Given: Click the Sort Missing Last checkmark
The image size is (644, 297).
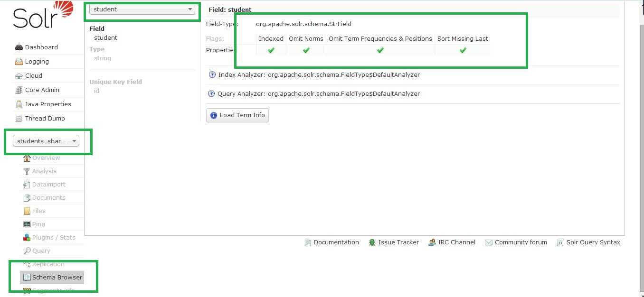Looking at the screenshot, I should pyautogui.click(x=463, y=50).
